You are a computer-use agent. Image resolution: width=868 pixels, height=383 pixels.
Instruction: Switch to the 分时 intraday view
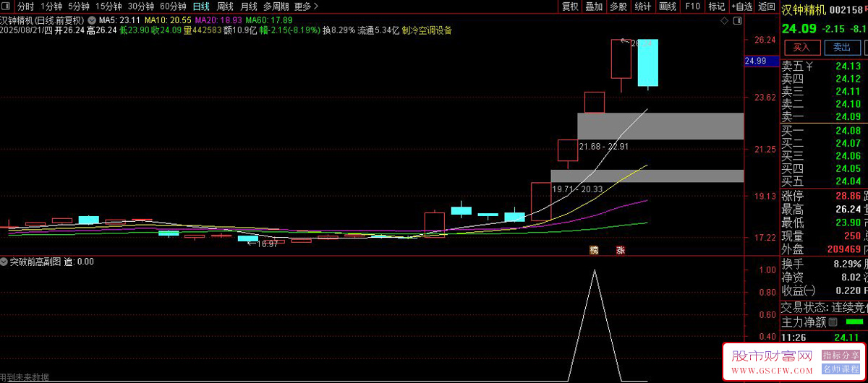click(x=25, y=7)
